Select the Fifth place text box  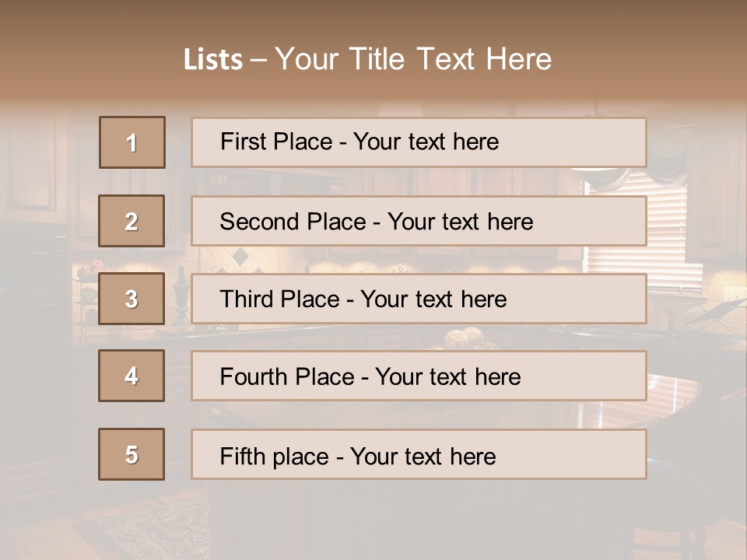pyautogui.click(x=419, y=454)
